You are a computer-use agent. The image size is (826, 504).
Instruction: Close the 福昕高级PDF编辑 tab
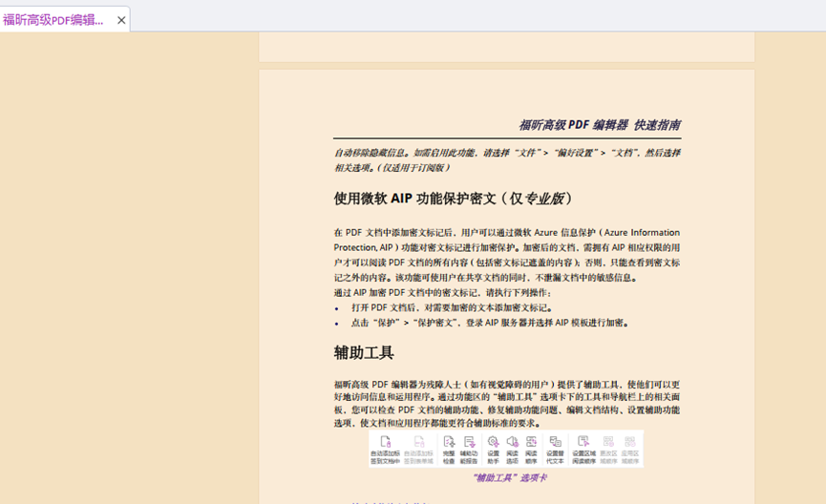[121, 20]
